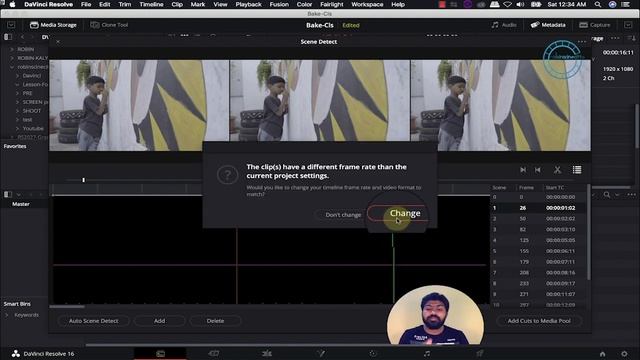Click the scene graph horizontal scrollbar

[67, 307]
